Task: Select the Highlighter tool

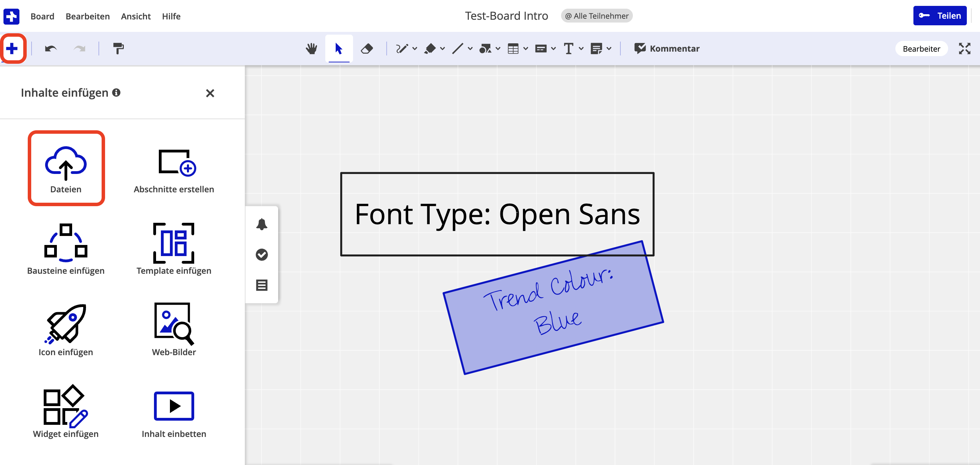Action: (x=430, y=48)
